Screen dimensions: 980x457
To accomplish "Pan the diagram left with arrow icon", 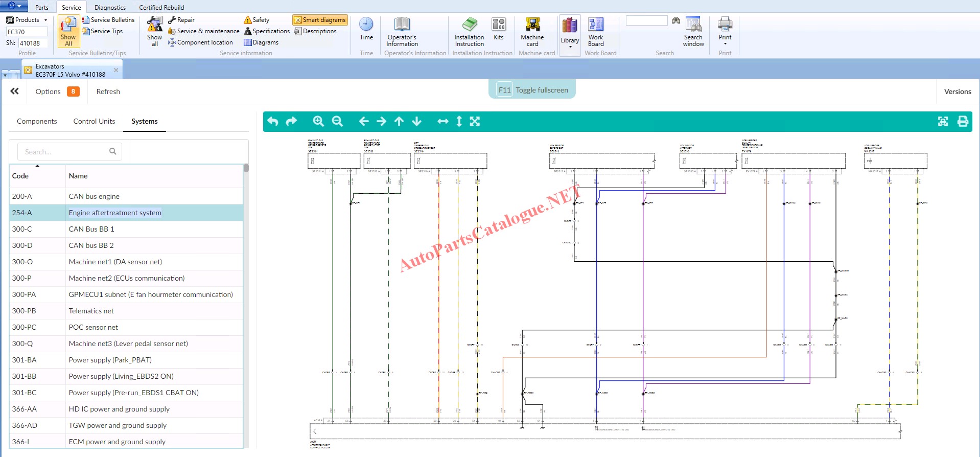I will [364, 121].
